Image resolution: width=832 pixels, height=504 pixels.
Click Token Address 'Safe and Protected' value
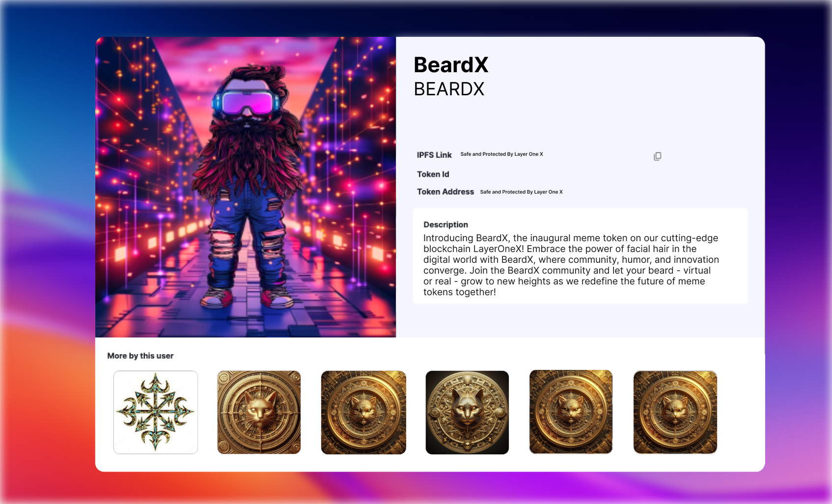pos(521,192)
